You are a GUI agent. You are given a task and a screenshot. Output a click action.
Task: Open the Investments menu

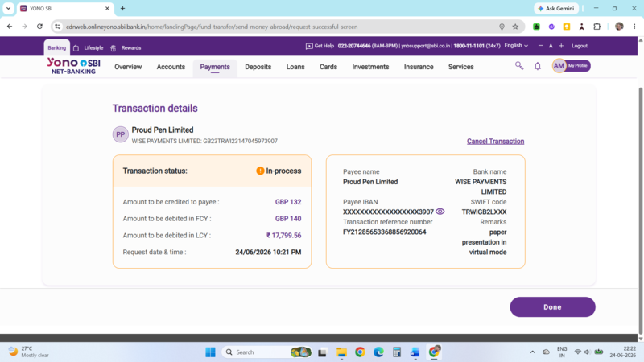coord(370,67)
